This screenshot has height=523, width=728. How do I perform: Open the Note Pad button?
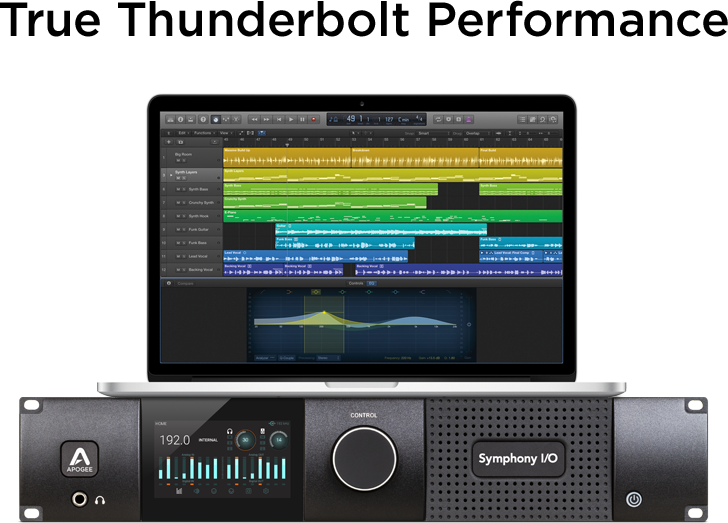click(x=533, y=119)
